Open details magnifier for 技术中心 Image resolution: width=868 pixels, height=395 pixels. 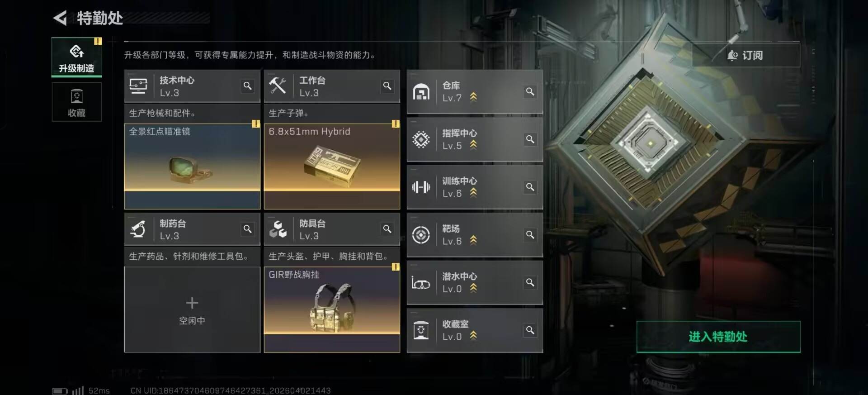click(x=248, y=86)
